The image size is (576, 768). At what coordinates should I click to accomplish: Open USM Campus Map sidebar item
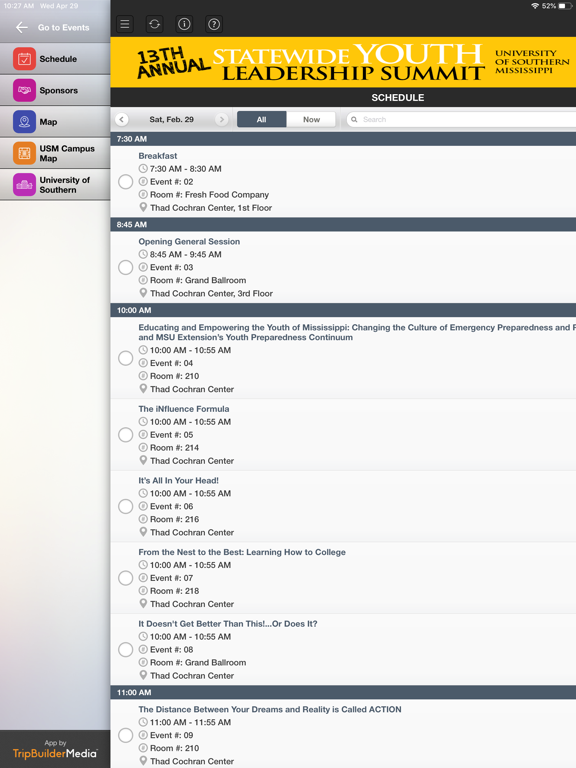pyautogui.click(x=55, y=153)
